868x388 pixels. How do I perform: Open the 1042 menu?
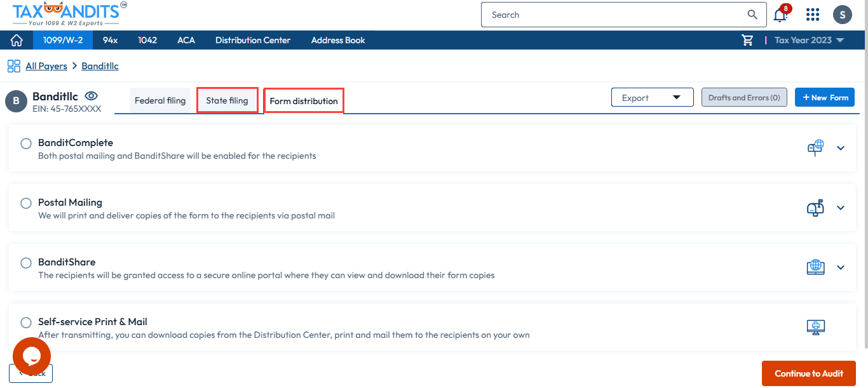[147, 40]
